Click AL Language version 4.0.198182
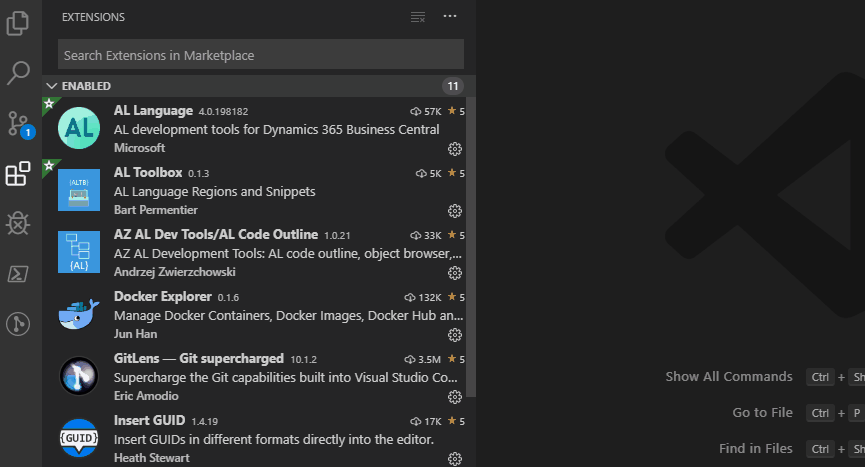Image resolution: width=865 pixels, height=467 pixels. [x=223, y=111]
